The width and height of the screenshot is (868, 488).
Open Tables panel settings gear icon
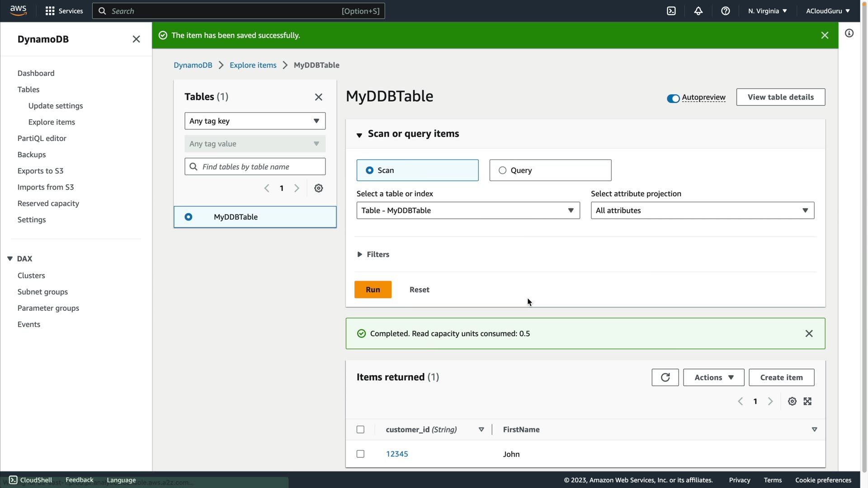pyautogui.click(x=319, y=188)
